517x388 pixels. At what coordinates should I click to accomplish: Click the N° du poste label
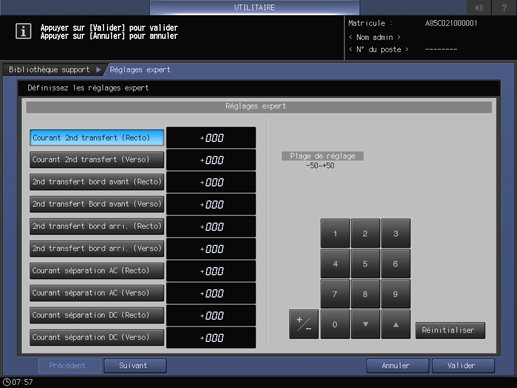379,50
